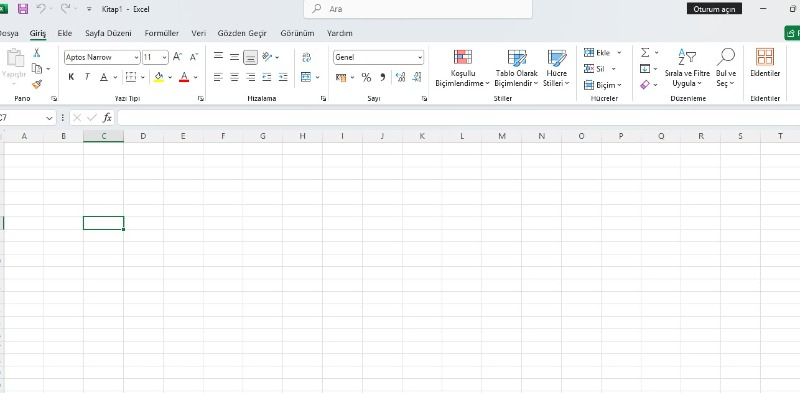Open the borders tool icon

(x=131, y=77)
